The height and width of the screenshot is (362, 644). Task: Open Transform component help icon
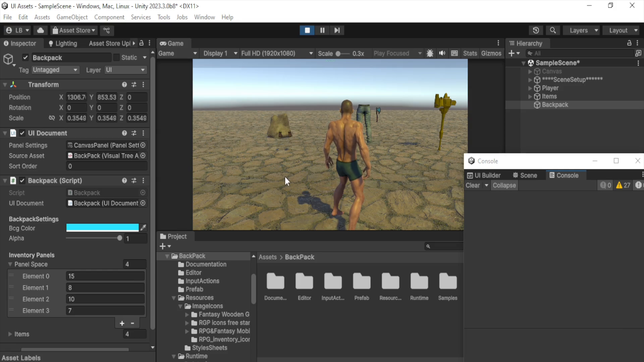pyautogui.click(x=124, y=84)
